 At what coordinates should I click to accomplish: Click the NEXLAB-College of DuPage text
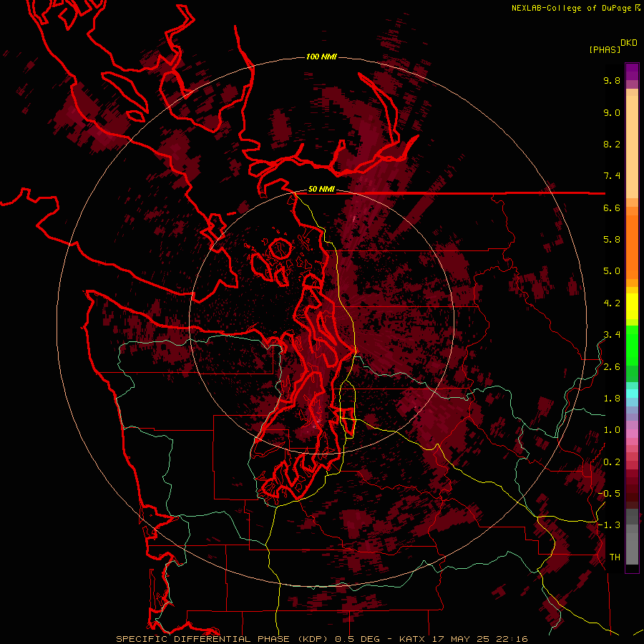[572, 8]
